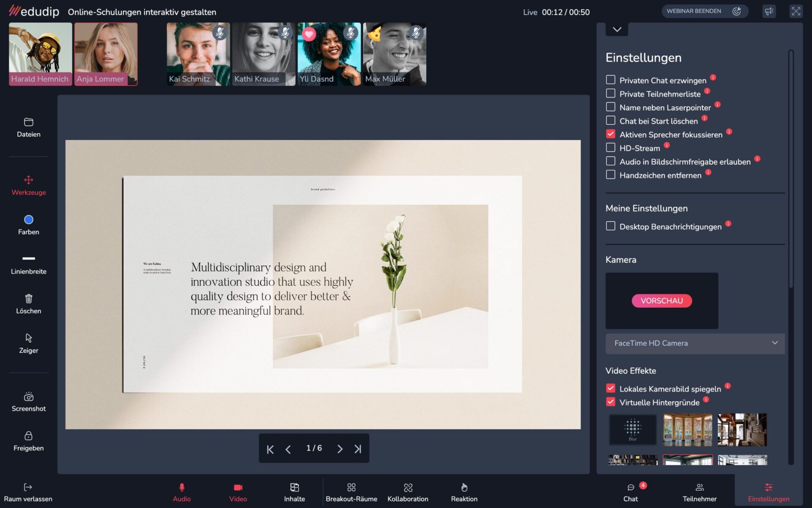Enable HD-Stream checkbox
812x508 pixels.
coord(610,148)
